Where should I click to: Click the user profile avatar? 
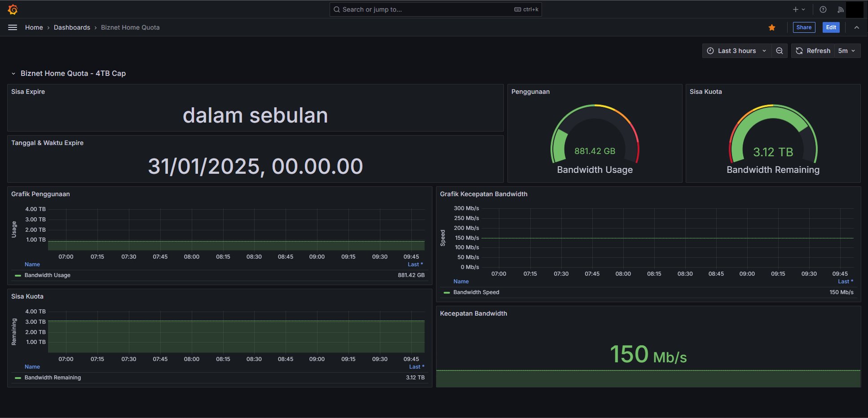click(855, 9)
